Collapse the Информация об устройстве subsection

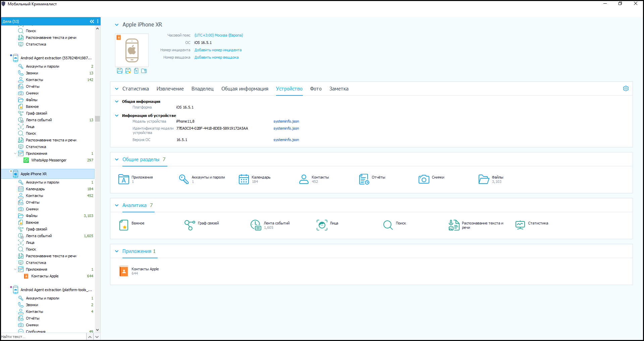click(117, 116)
